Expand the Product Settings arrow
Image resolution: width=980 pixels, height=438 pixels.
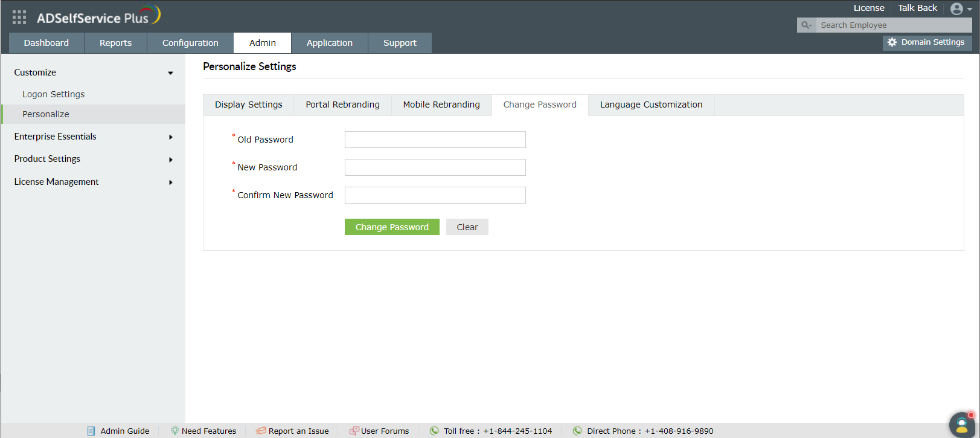pos(171,159)
